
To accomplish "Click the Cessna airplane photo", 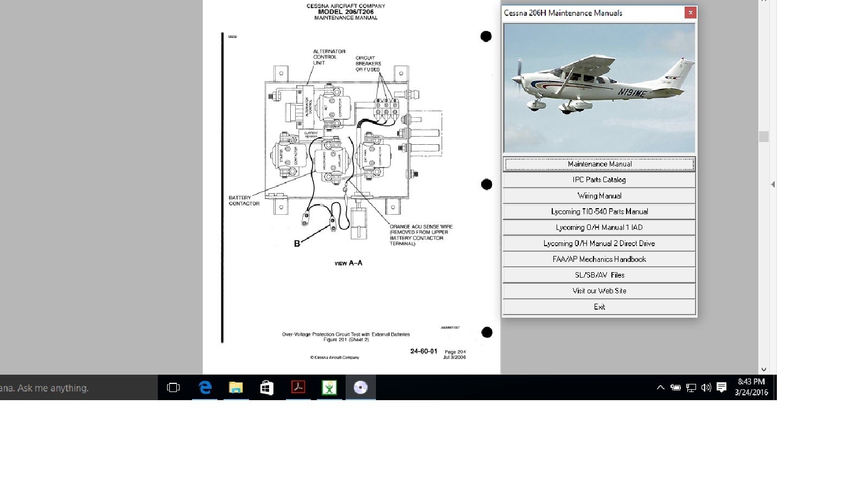I will click(x=599, y=88).
